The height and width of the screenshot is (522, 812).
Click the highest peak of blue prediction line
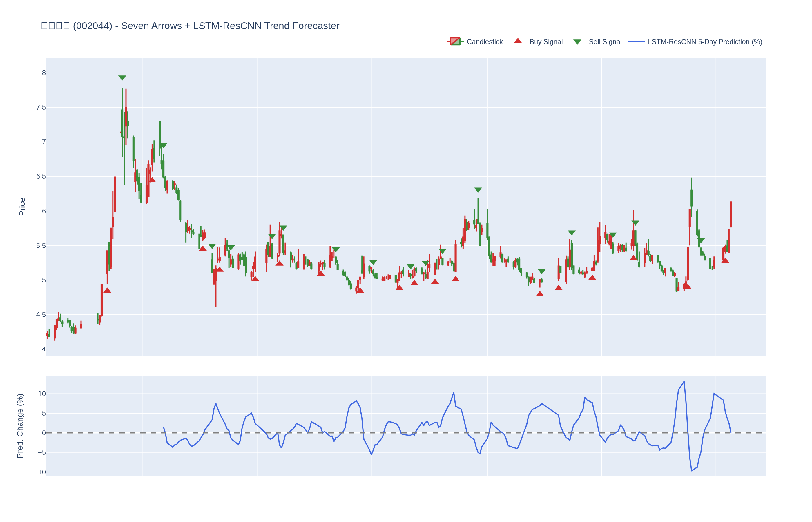(684, 382)
